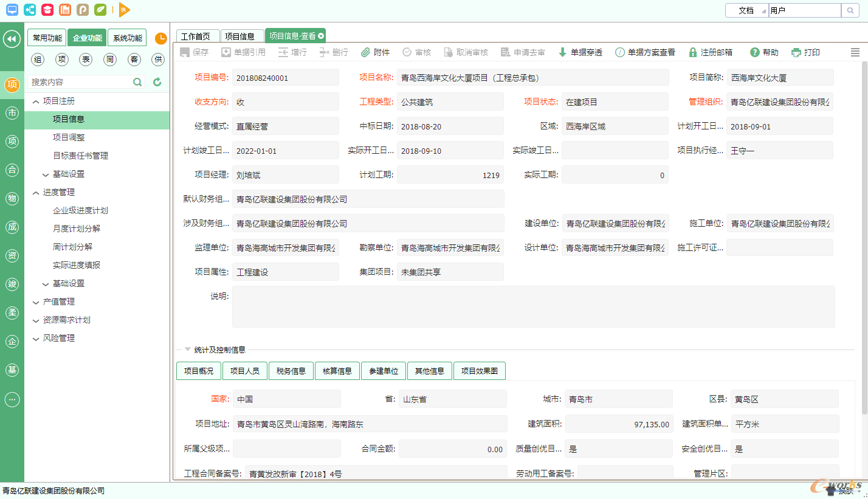Image resolution: width=868 pixels, height=499 pixels.
Task: Open the red graduation cap icon
Action: pyautogui.click(x=47, y=10)
